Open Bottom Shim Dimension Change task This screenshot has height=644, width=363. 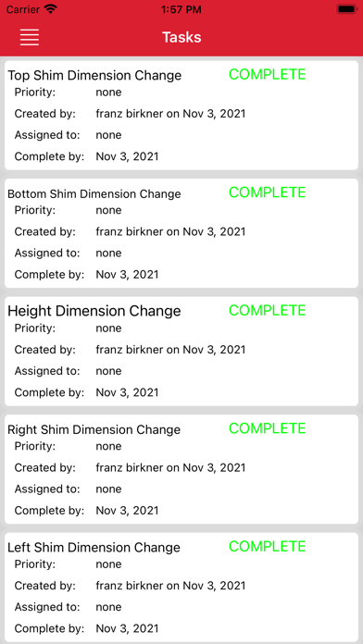coord(181,233)
